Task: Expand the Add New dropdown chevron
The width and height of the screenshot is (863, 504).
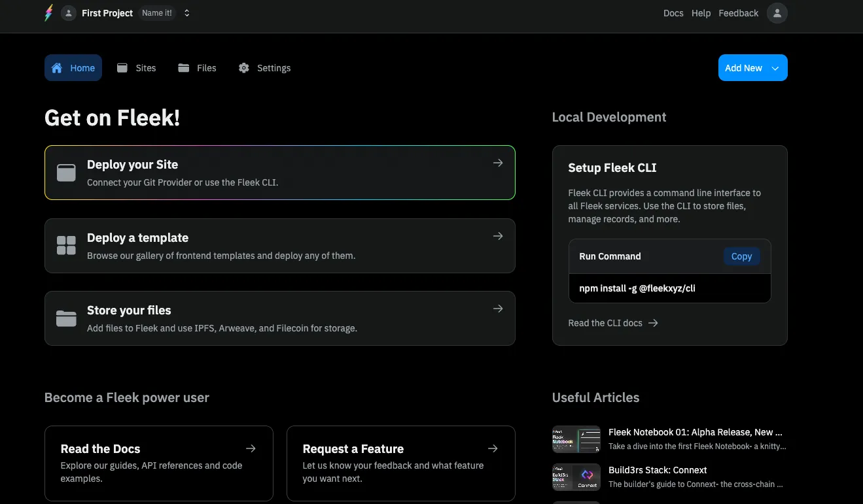Action: (x=775, y=68)
